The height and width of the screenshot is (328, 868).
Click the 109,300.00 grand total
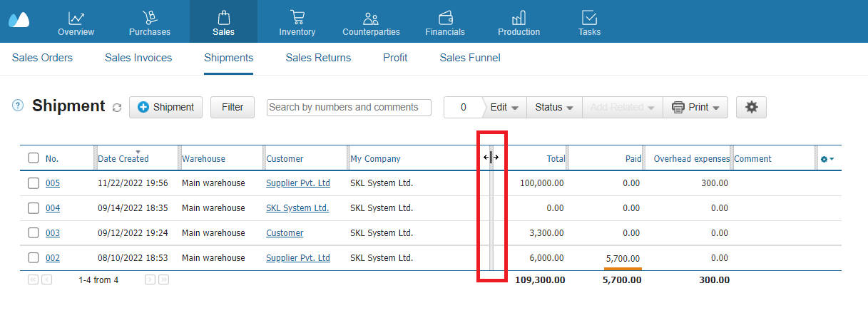click(540, 280)
